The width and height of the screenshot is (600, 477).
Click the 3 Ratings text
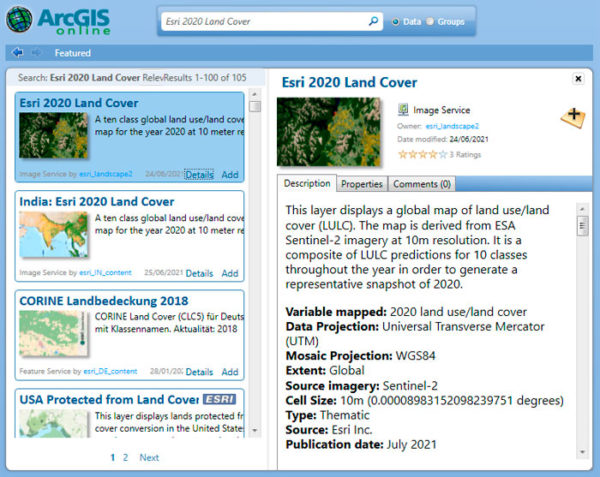click(x=465, y=155)
